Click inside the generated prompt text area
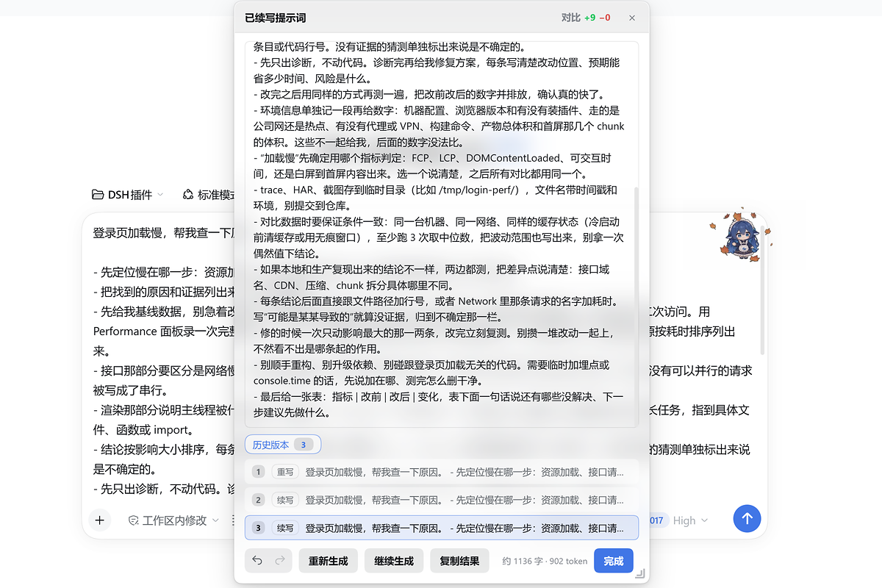The width and height of the screenshot is (882, 588). [442, 234]
